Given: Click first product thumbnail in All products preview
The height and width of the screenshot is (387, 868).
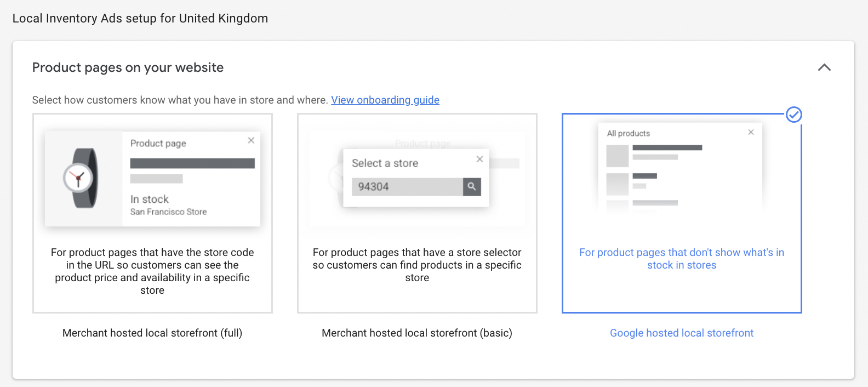Looking at the screenshot, I should click(x=617, y=156).
